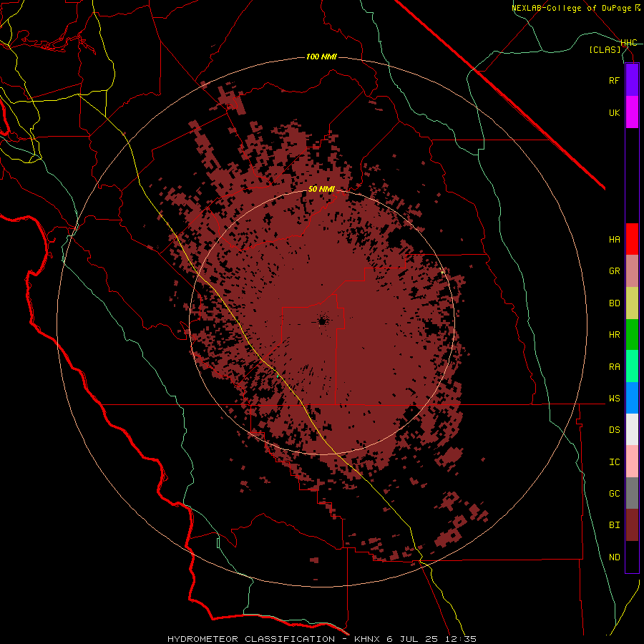Click the DS white legend swatch
Viewport: 644px width, 644px height.
632,429
